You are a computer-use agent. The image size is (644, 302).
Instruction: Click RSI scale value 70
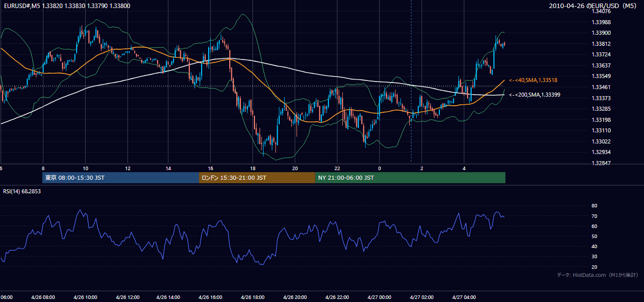pyautogui.click(x=594, y=216)
